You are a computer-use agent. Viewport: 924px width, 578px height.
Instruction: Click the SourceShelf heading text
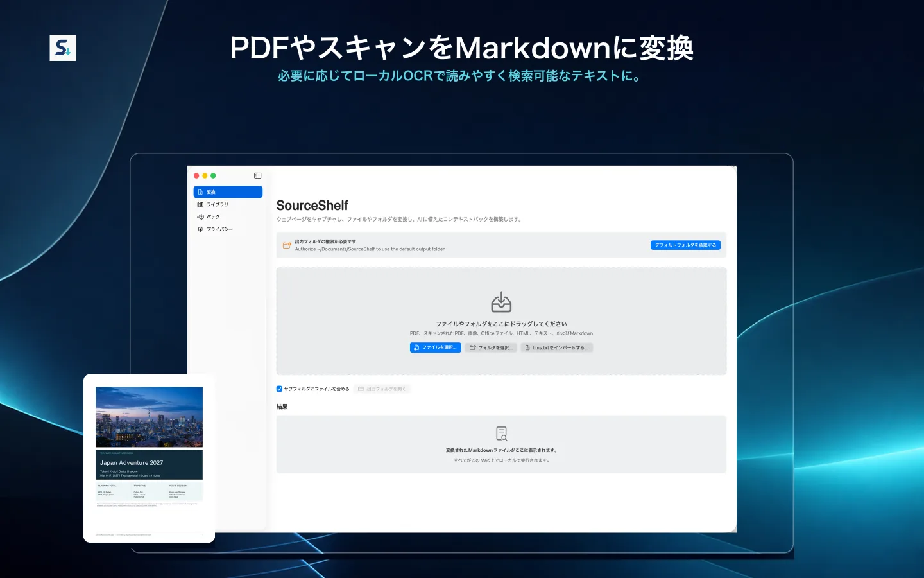point(312,206)
